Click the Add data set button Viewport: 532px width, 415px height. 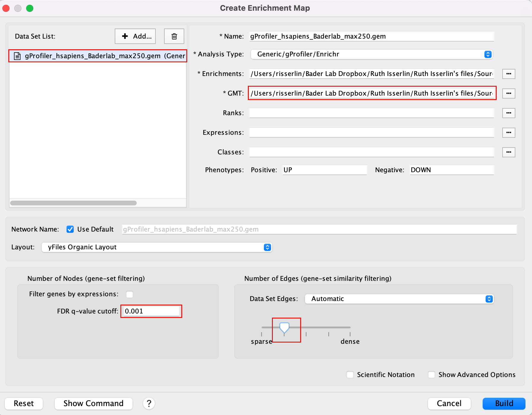135,36
